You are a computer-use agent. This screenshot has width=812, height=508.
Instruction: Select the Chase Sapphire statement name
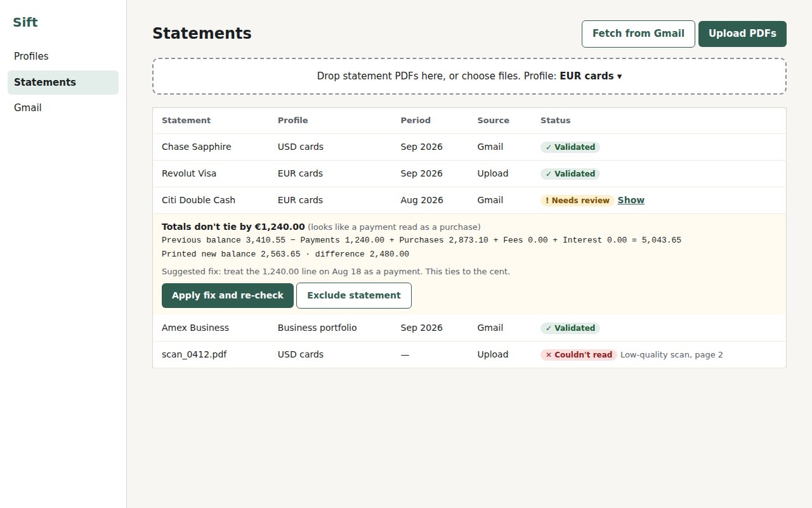coord(197,147)
